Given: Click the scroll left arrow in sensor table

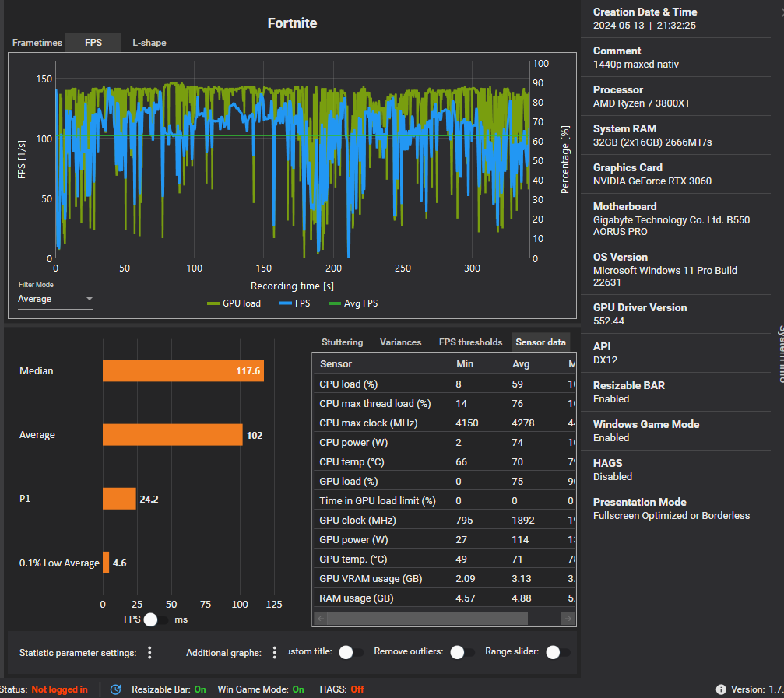Looking at the screenshot, I should tap(319, 618).
